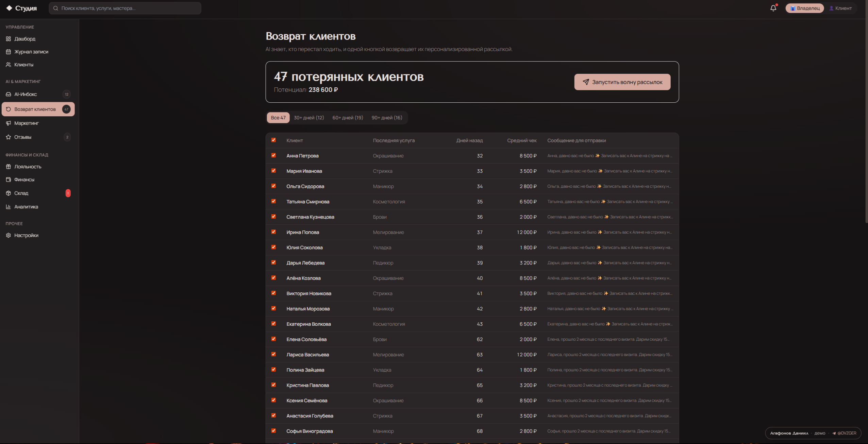Open Склад box icon
868x444 pixels.
(9, 193)
